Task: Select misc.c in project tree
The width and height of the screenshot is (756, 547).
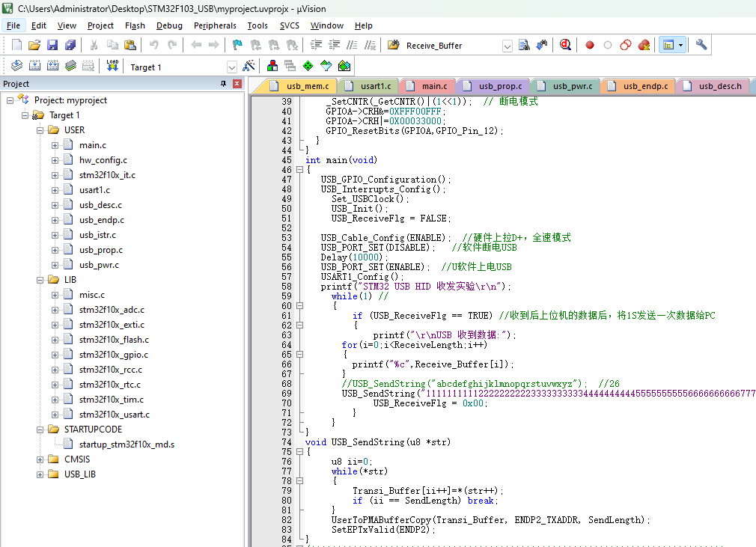Action: pos(91,295)
